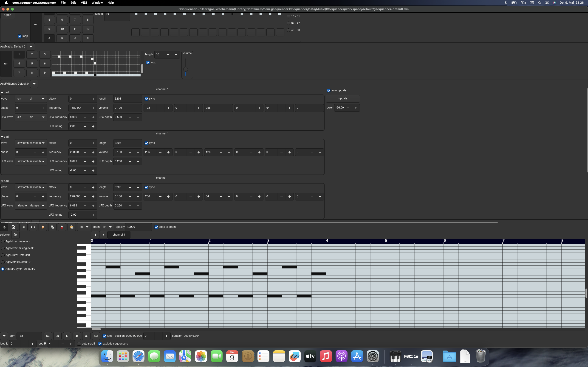Select the Clear eraser tool
This screenshot has width=588, height=367.
tap(24, 227)
